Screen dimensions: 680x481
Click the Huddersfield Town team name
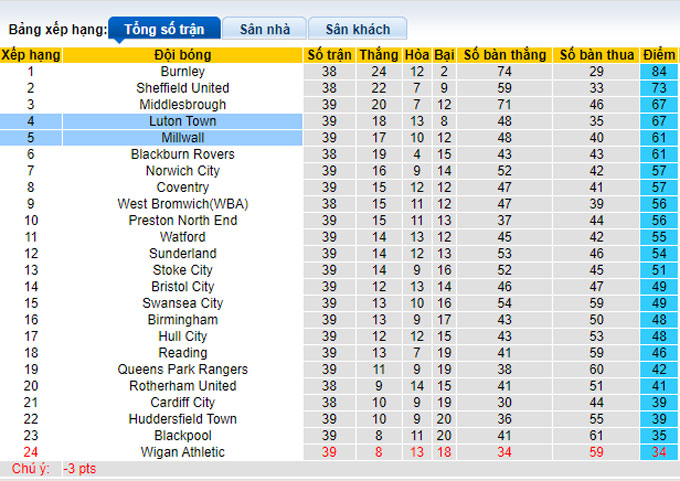182,419
